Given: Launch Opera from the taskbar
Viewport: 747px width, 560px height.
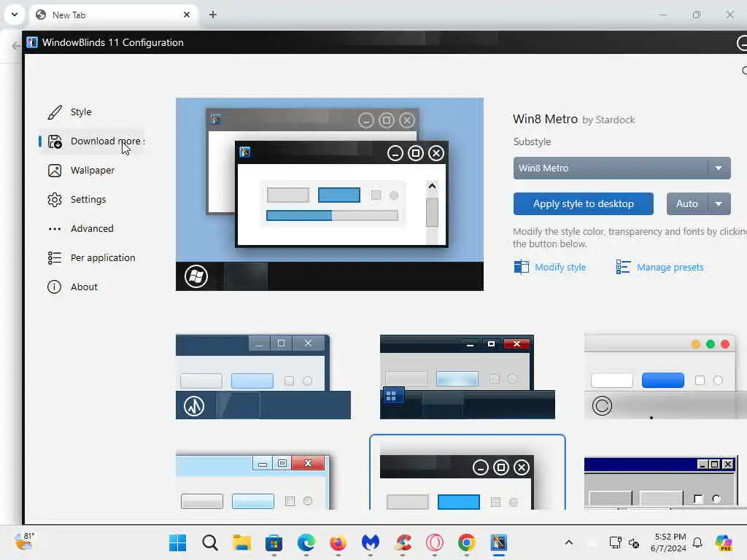Looking at the screenshot, I should pyautogui.click(x=435, y=542).
